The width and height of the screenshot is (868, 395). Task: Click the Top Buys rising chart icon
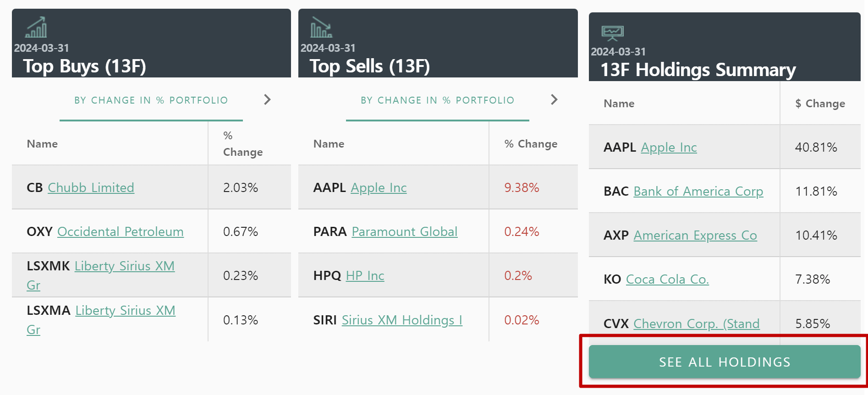[36, 27]
